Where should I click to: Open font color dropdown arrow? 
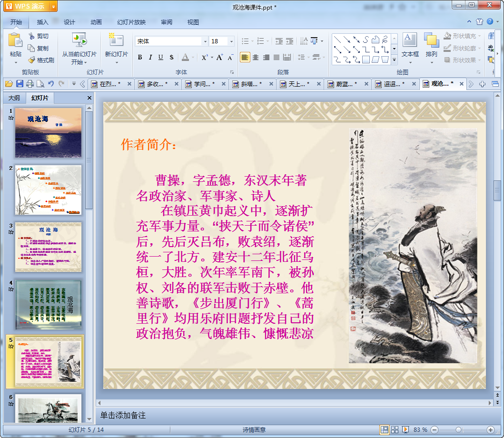[x=193, y=58]
